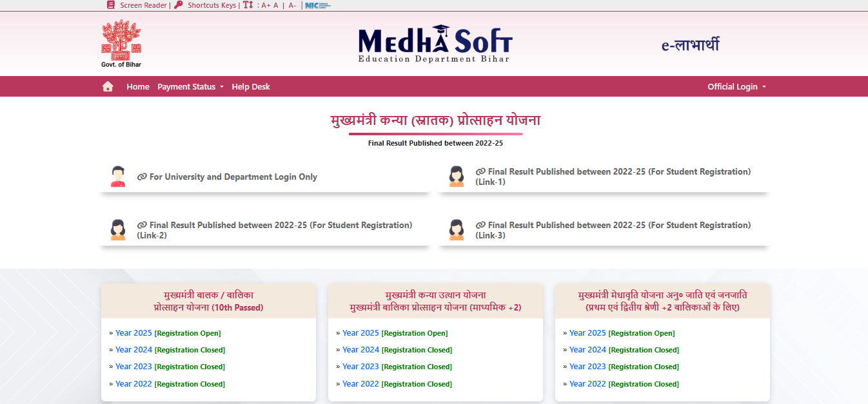This screenshot has width=868, height=404.
Task: Click the link icon before Link-2 text
Action: click(143, 225)
